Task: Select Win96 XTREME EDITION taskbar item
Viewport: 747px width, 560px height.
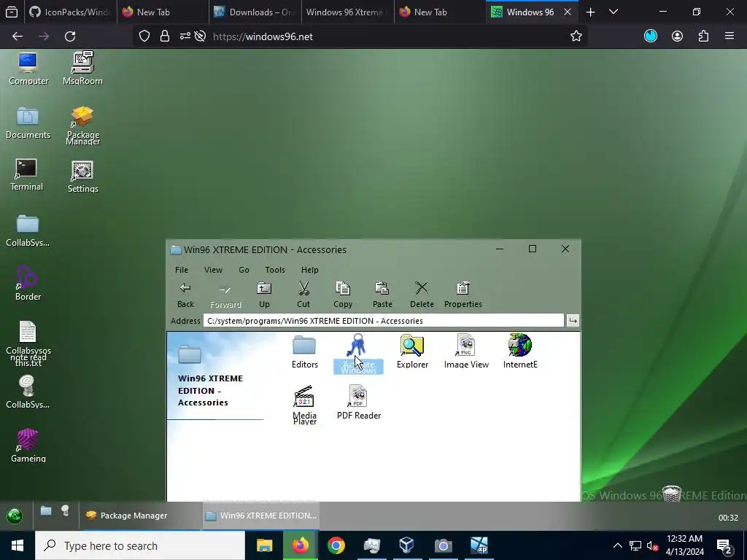Action: [x=260, y=516]
